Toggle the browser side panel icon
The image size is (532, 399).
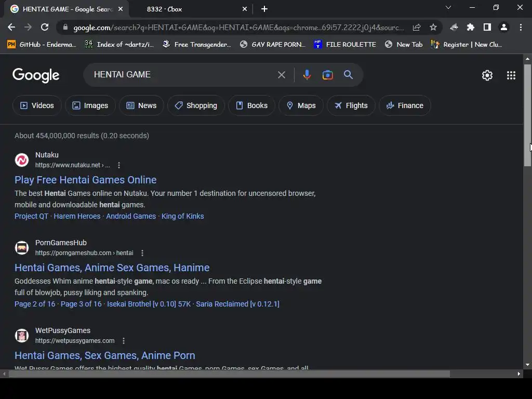pyautogui.click(x=487, y=27)
